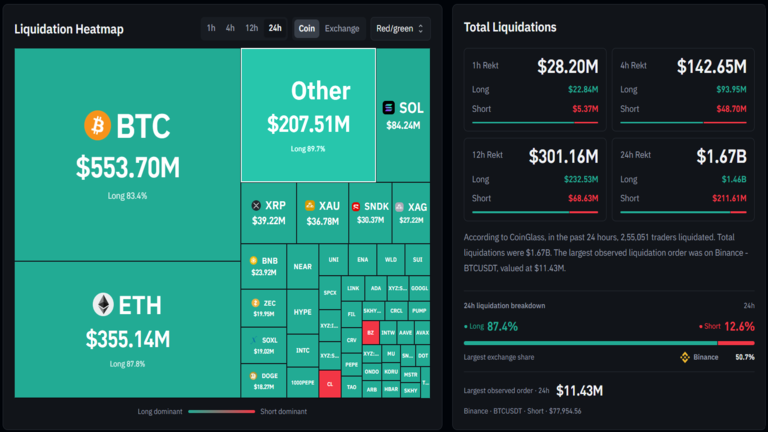Click the yellow BNB coin icon
The image size is (768, 432).
(x=253, y=261)
